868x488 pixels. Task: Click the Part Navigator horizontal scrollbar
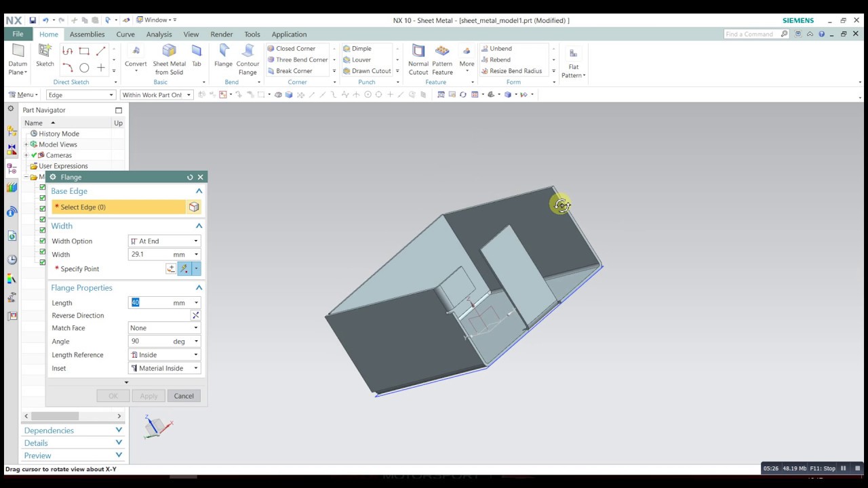[x=73, y=416]
